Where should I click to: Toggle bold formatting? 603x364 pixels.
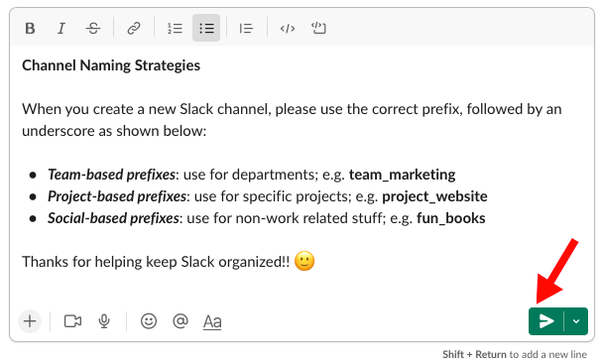pyautogui.click(x=30, y=28)
